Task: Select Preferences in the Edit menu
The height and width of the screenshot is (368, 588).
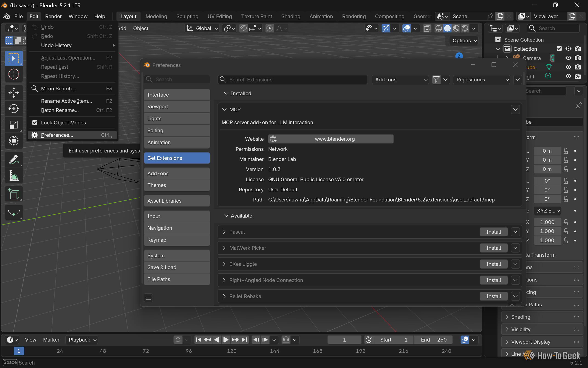Action: coord(72,135)
